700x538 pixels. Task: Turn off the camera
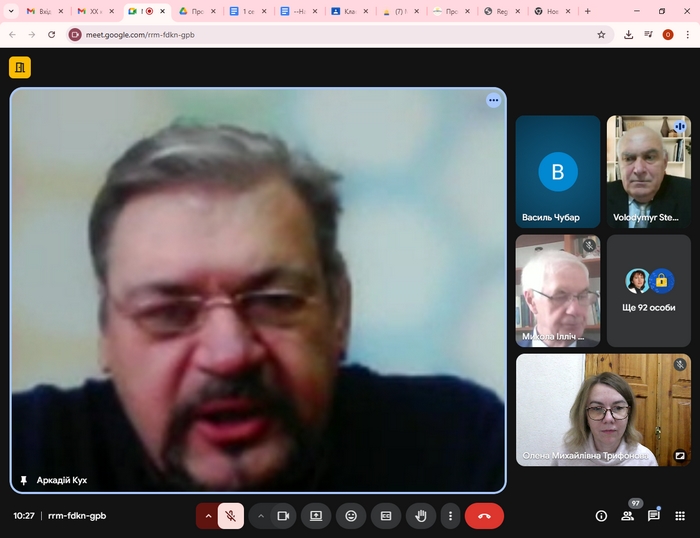[283, 516]
